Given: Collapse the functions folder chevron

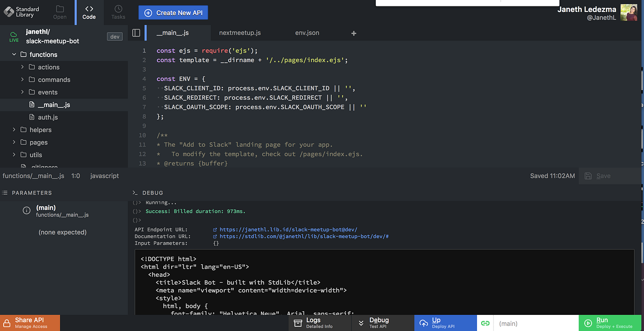Looking at the screenshot, I should click(14, 54).
